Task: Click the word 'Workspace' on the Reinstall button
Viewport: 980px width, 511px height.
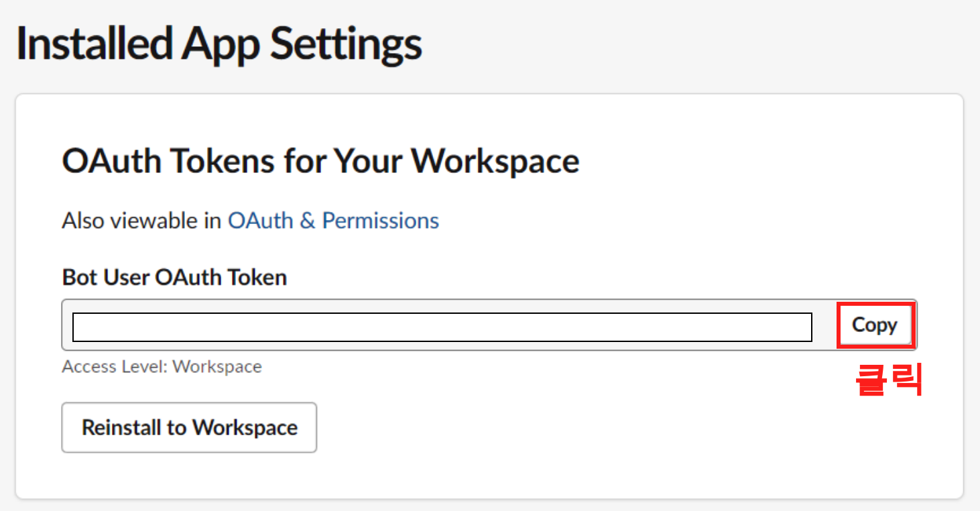Action: 245,428
